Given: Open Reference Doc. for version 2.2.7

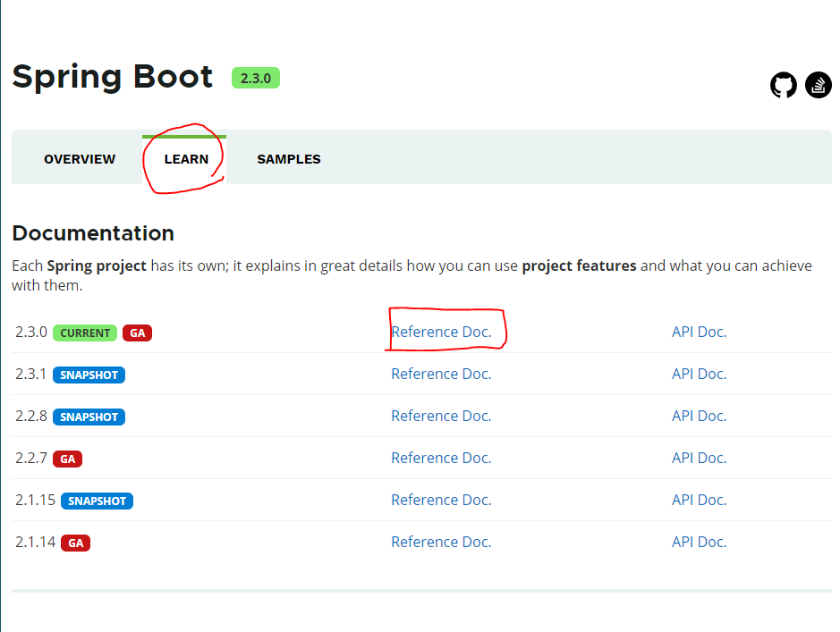Looking at the screenshot, I should click(x=441, y=458).
